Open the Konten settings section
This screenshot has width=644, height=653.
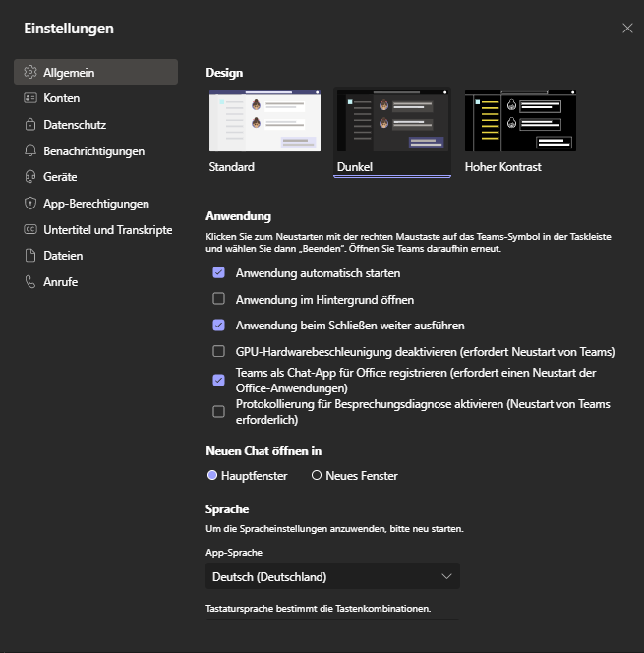tap(95, 98)
